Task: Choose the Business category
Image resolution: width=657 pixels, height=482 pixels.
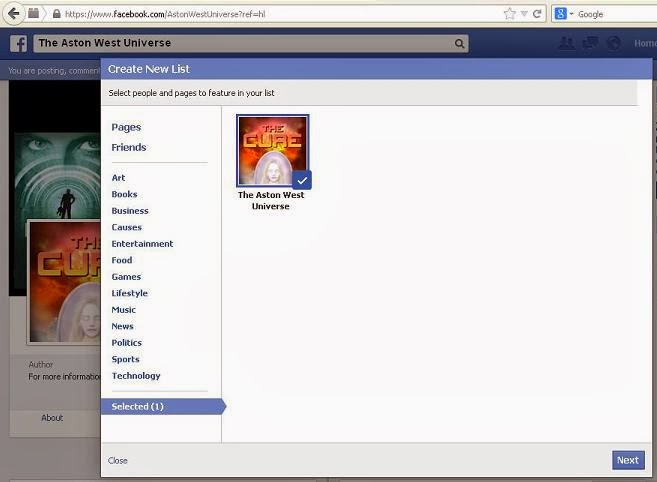Action: coord(130,211)
